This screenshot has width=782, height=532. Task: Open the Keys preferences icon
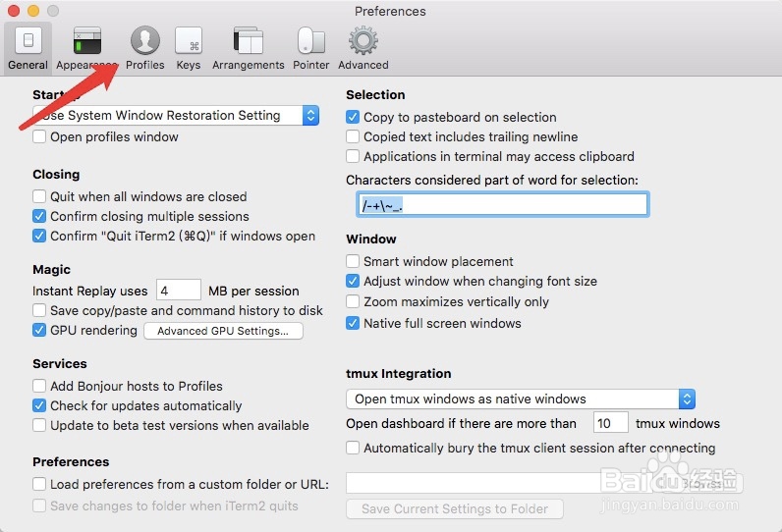(189, 40)
